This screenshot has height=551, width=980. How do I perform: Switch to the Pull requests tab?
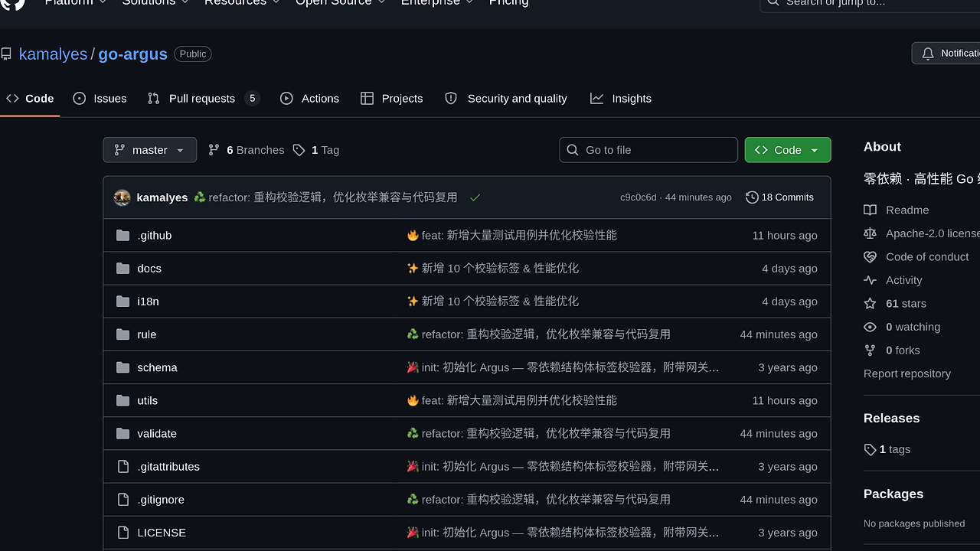[204, 99]
